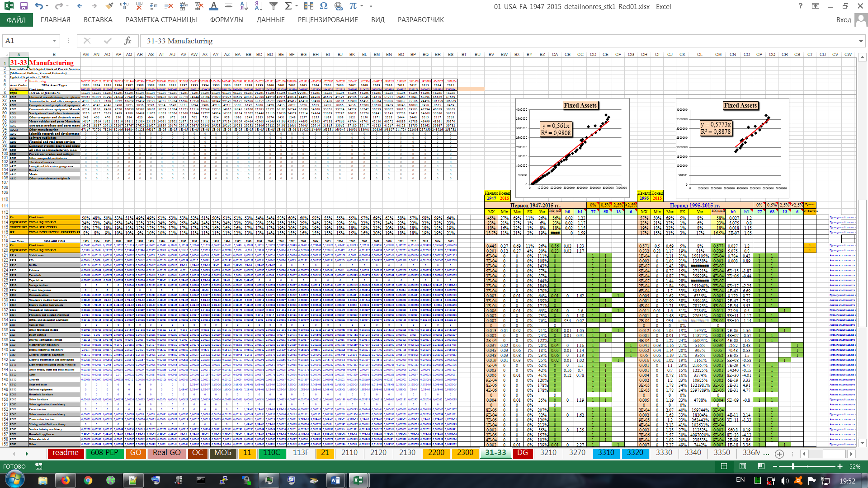This screenshot has height=488, width=868.
Task: Click the sort ascending A-Я icon
Action: [x=244, y=6]
